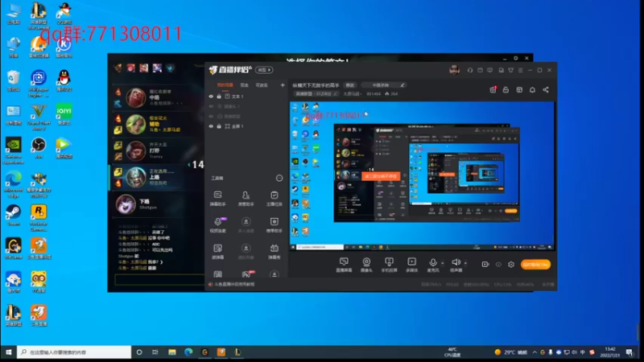Image resolution: width=644 pixels, height=362 pixels.
Task: Open Microsoft Edge from taskbar
Action: click(188, 352)
